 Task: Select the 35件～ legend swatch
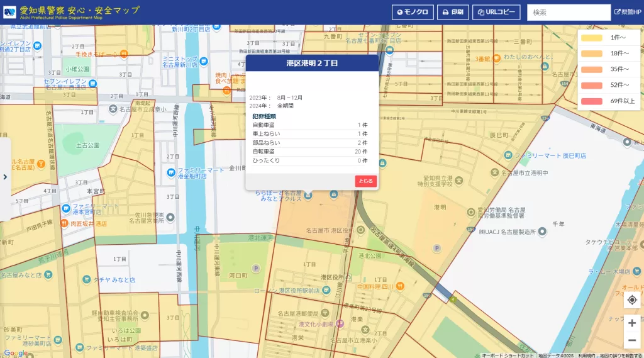point(591,69)
